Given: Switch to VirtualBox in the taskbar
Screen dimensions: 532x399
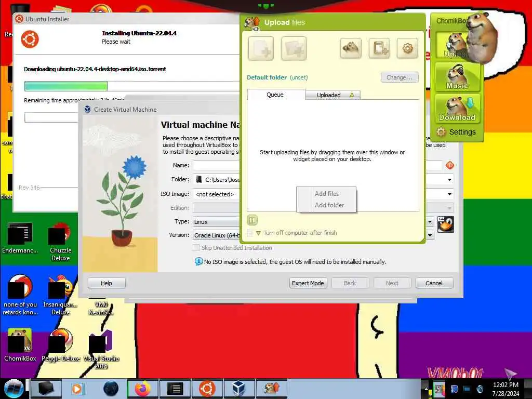Looking at the screenshot, I should click(x=239, y=389).
